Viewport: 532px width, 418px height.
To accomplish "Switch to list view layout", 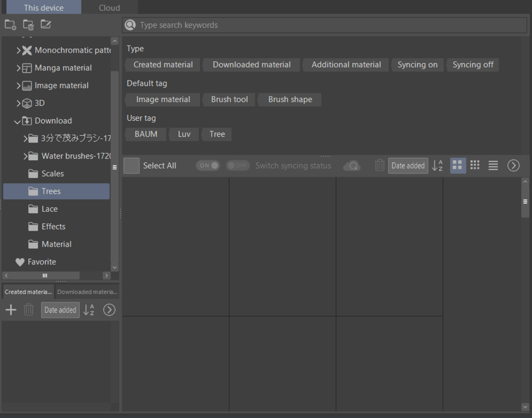I will pyautogui.click(x=493, y=166).
